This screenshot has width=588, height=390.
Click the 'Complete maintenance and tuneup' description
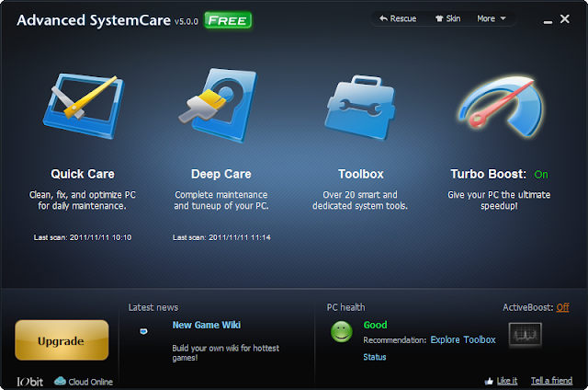click(221, 201)
